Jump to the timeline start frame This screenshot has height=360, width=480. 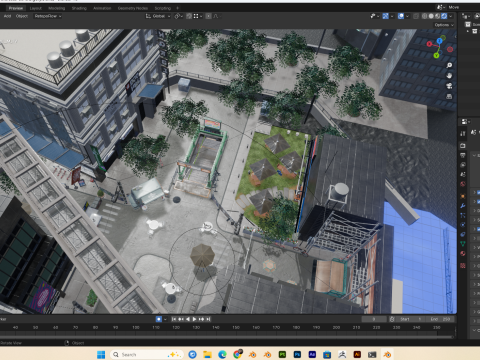[174, 319]
